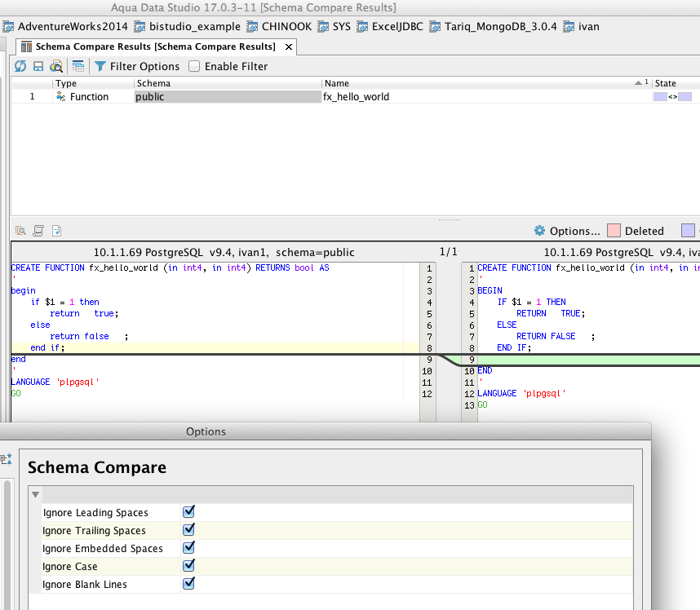The width and height of the screenshot is (700, 610).
Task: Click the script icon in diff toolbar
Action: 38,231
